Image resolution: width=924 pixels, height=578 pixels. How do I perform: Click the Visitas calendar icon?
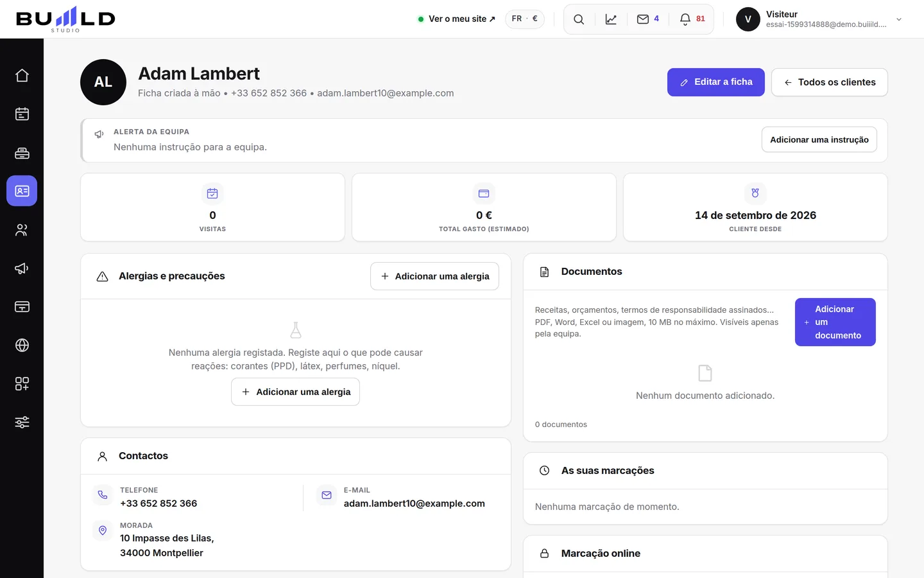(x=212, y=193)
